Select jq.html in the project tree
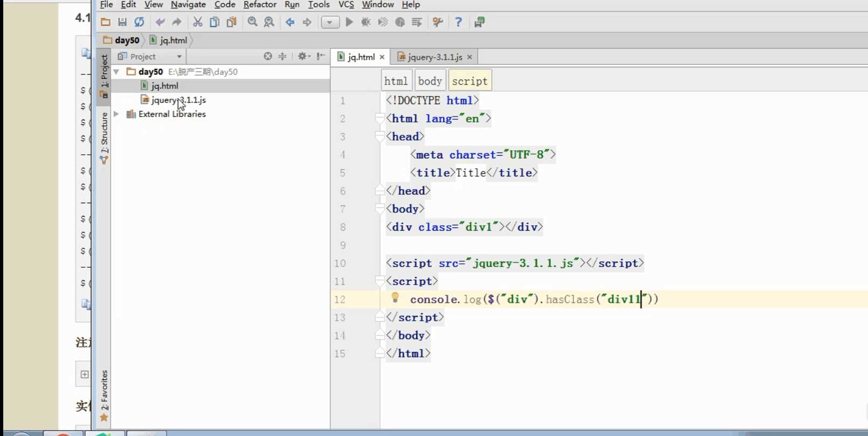Screen dimensions: 868x436 click(164, 86)
